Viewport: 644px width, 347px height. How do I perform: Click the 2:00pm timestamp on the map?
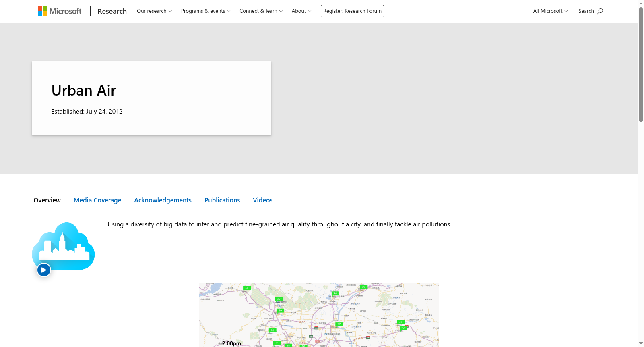[231, 343]
